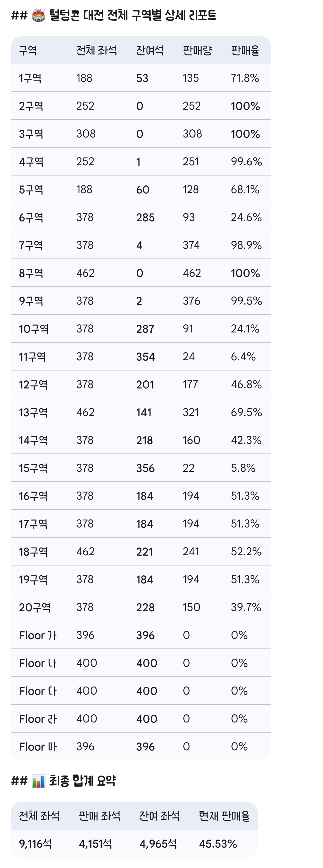Click the 20구역 sales rate 39.7%

(246, 607)
